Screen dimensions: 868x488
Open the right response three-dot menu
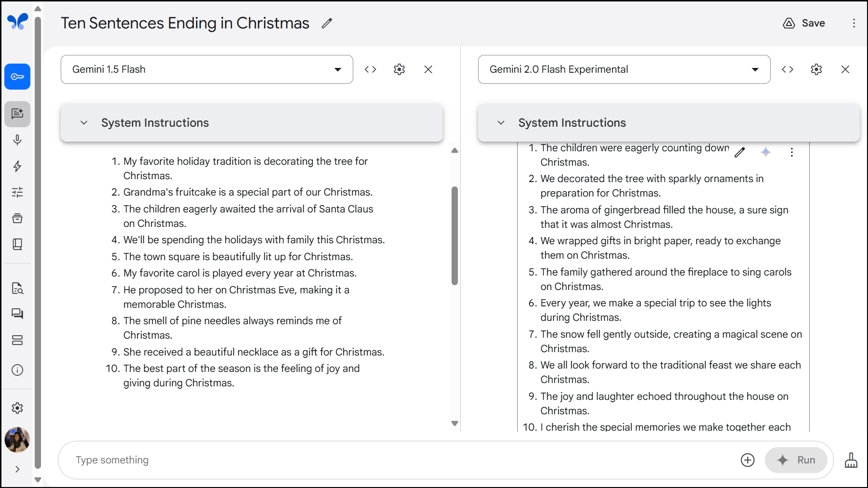pos(792,152)
